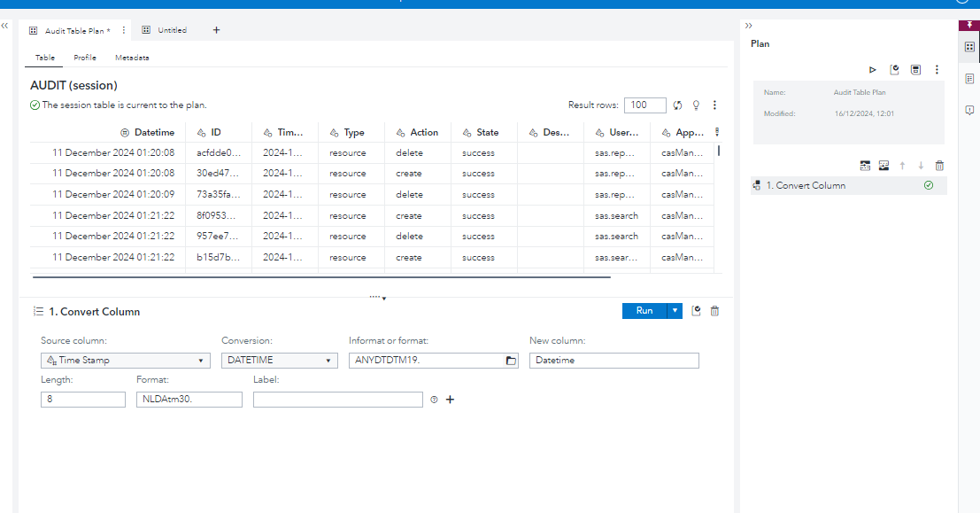Open the Source column dropdown
Image resolution: width=980 pixels, height=513 pixels.
point(202,361)
